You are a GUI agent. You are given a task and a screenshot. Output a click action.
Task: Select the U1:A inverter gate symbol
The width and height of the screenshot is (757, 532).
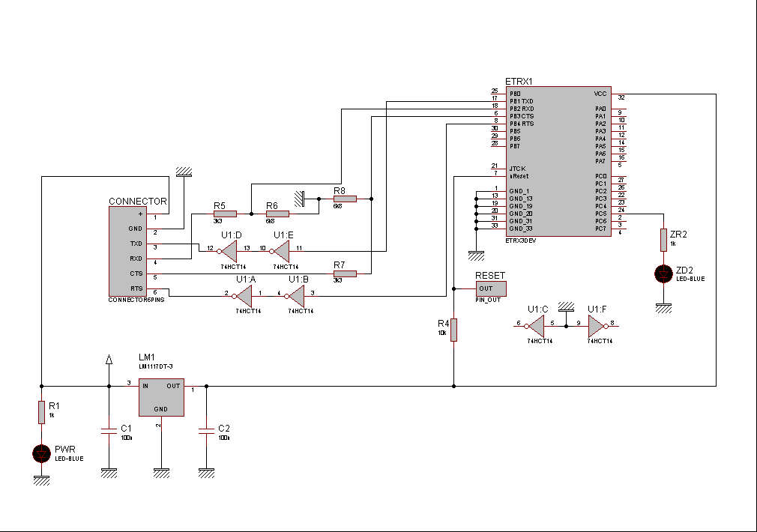click(x=243, y=296)
